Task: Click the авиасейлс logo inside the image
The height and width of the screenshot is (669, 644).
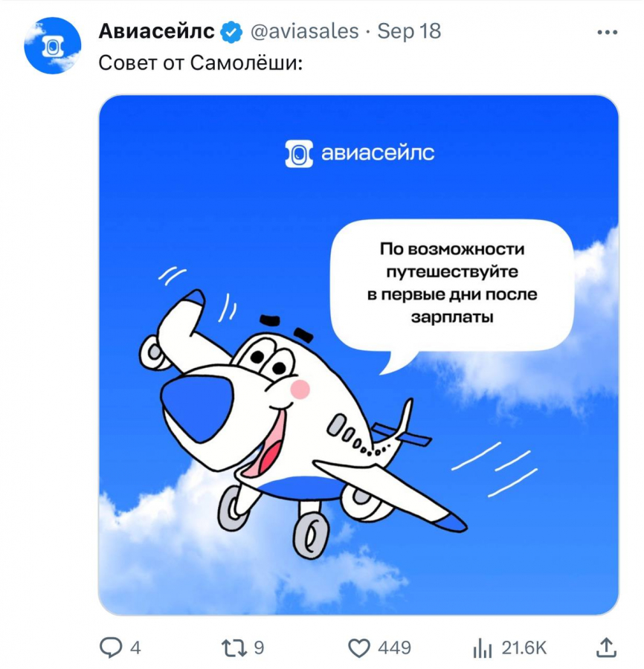Action: [x=360, y=153]
